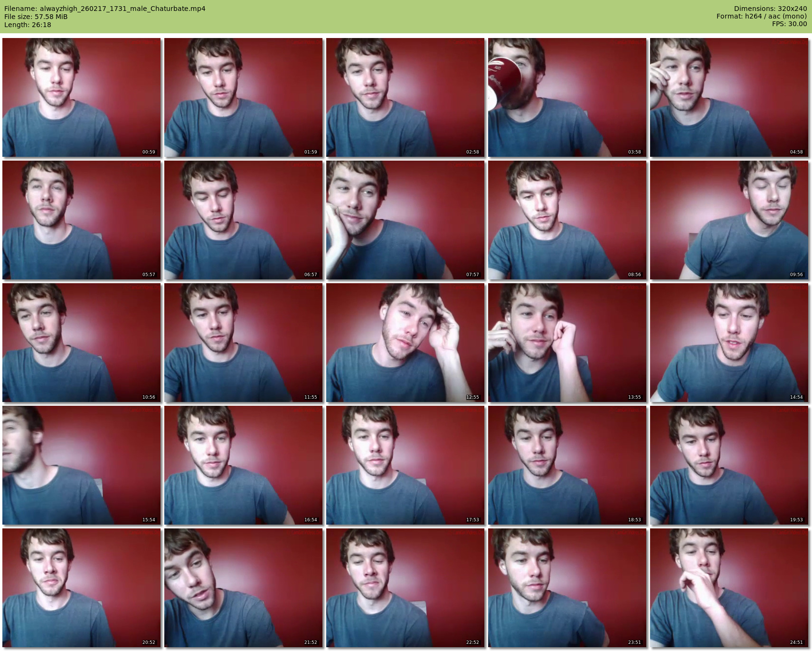Open the frame at 02:58

[x=406, y=97]
